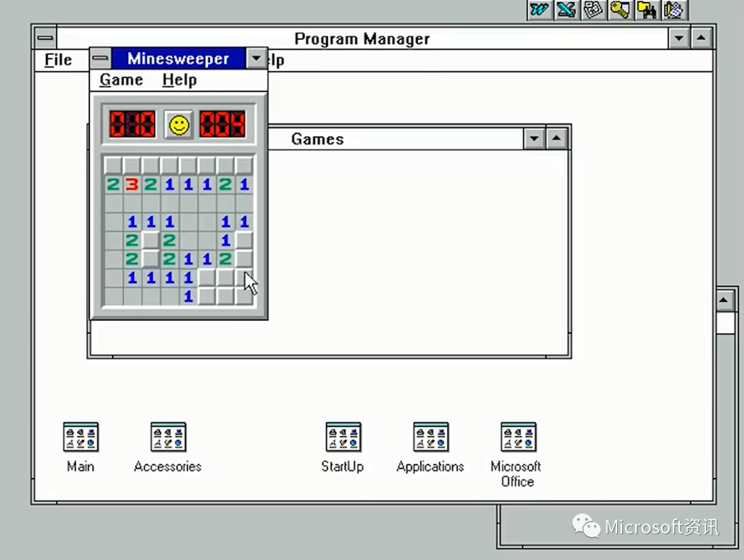Select the Main program group icon
744x560 pixels.
81,447
